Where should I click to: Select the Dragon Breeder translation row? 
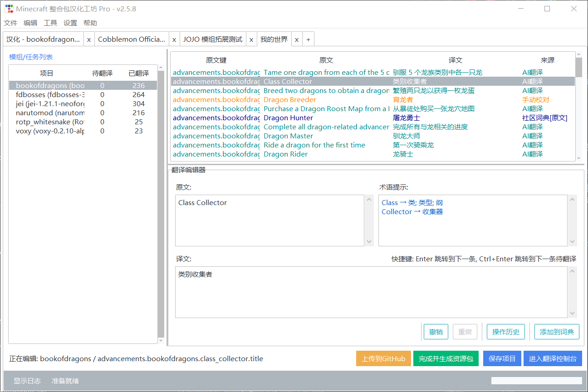pyautogui.click(x=289, y=100)
